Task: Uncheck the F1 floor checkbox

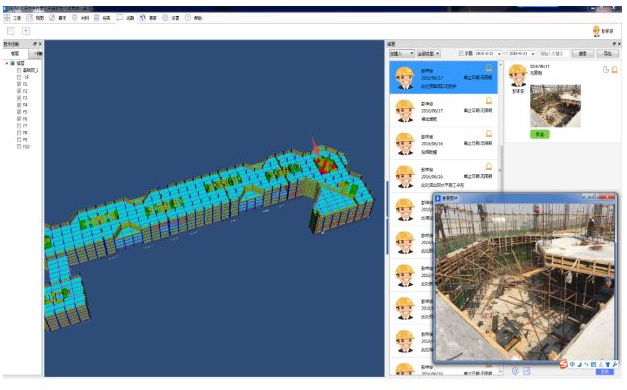Action: tap(19, 84)
